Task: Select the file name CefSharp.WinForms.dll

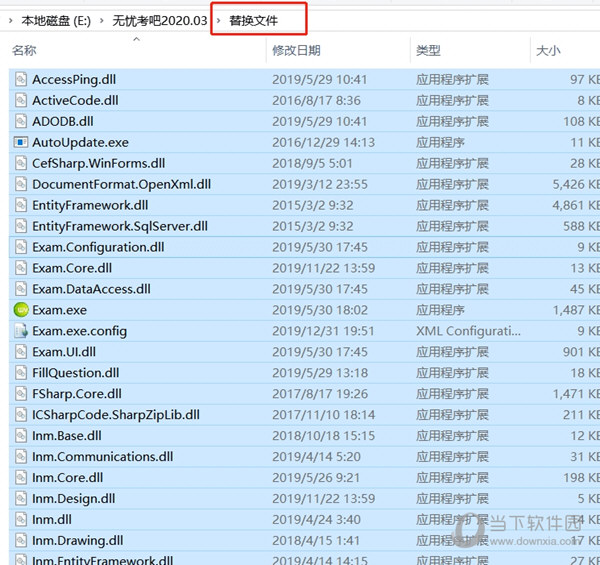Action: click(x=99, y=163)
